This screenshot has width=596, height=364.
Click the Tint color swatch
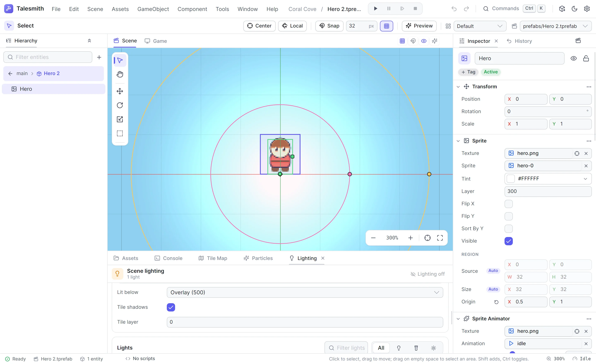coord(510,179)
